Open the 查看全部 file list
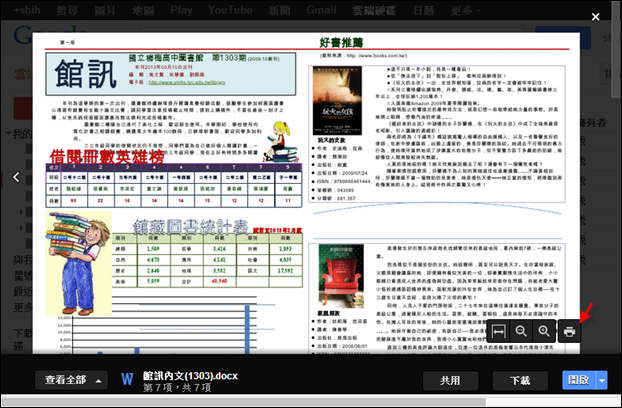Image resolution: width=622 pixels, height=408 pixels. click(71, 380)
